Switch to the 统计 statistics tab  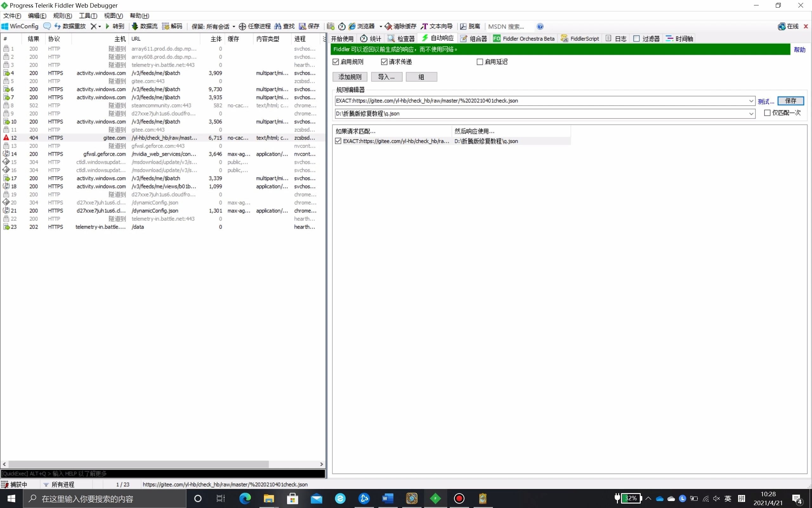[371, 39]
